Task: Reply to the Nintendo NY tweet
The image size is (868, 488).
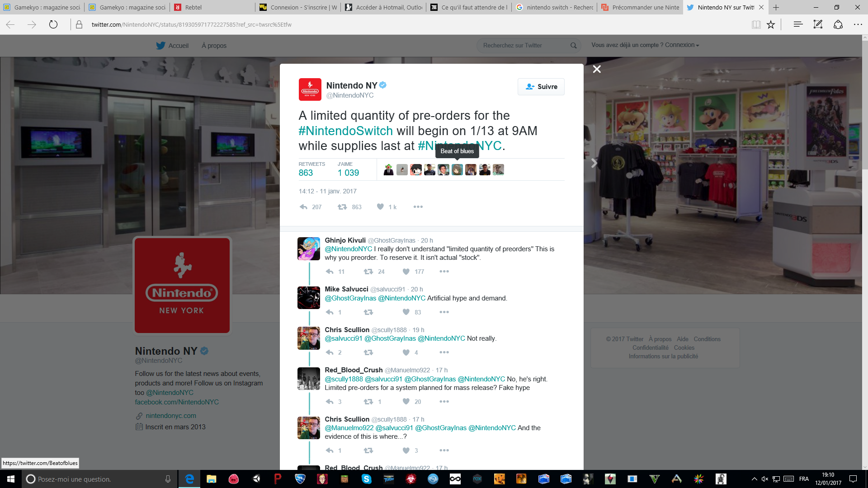Action: click(x=304, y=207)
